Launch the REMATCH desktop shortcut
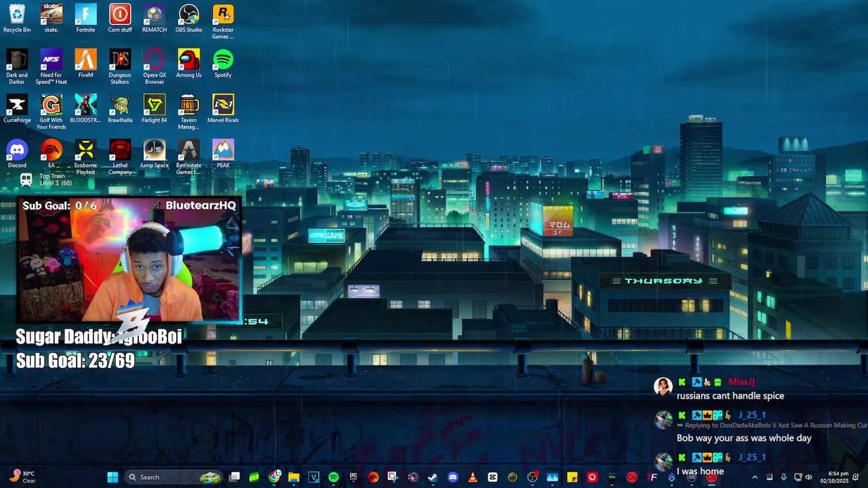Screen dimensions: 868x488 pos(155,18)
